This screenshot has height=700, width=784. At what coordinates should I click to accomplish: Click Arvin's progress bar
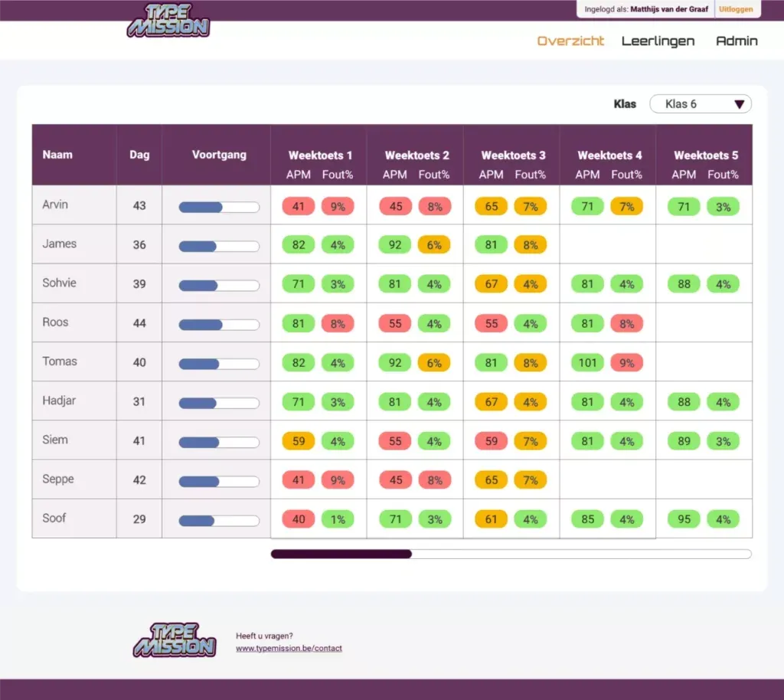219,207
